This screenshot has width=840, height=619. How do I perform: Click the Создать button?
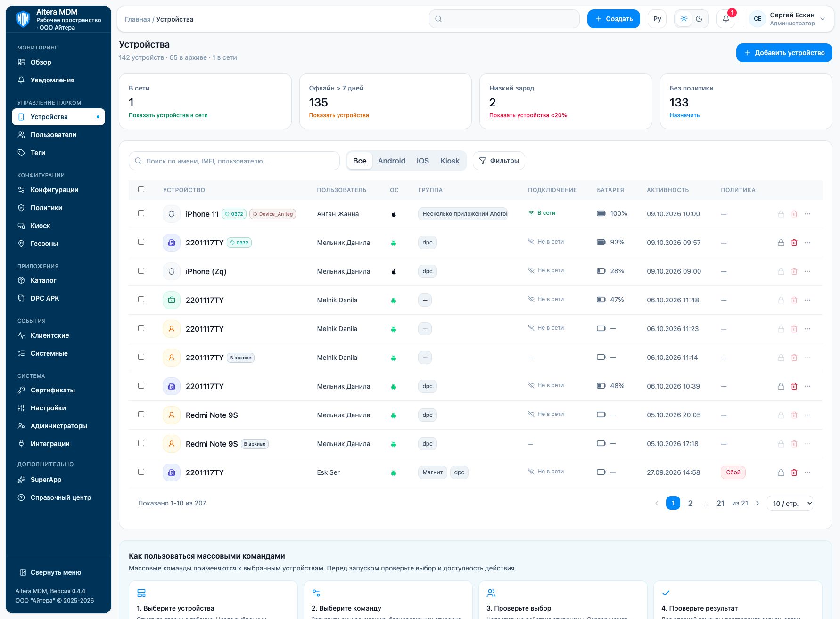click(x=614, y=19)
